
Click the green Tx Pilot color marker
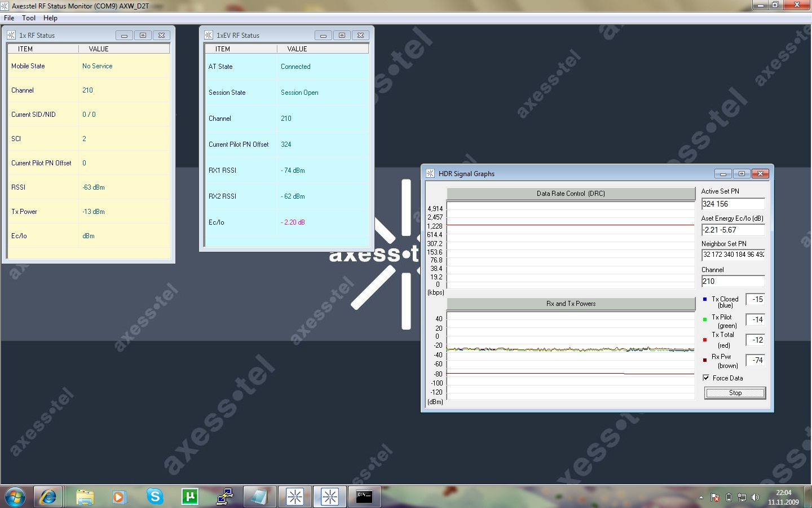coord(705,319)
